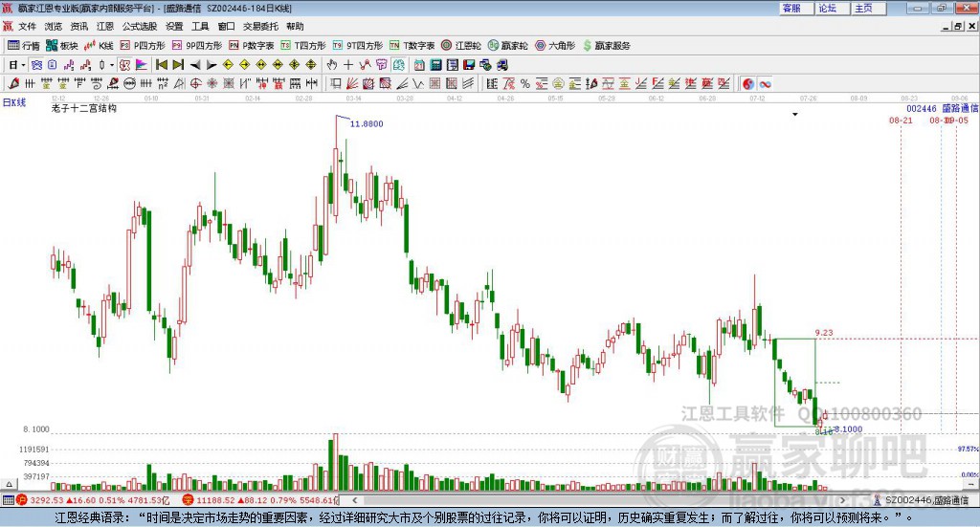Click the first yellow diamond arrow icon

228,65
